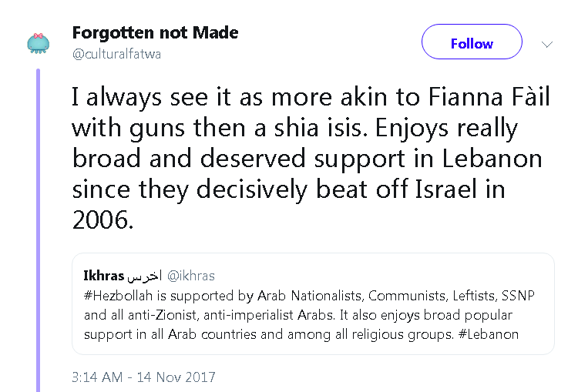Expand the tweet options chevron
Image resolution: width=578 pixels, height=392 pixels.
(547, 44)
